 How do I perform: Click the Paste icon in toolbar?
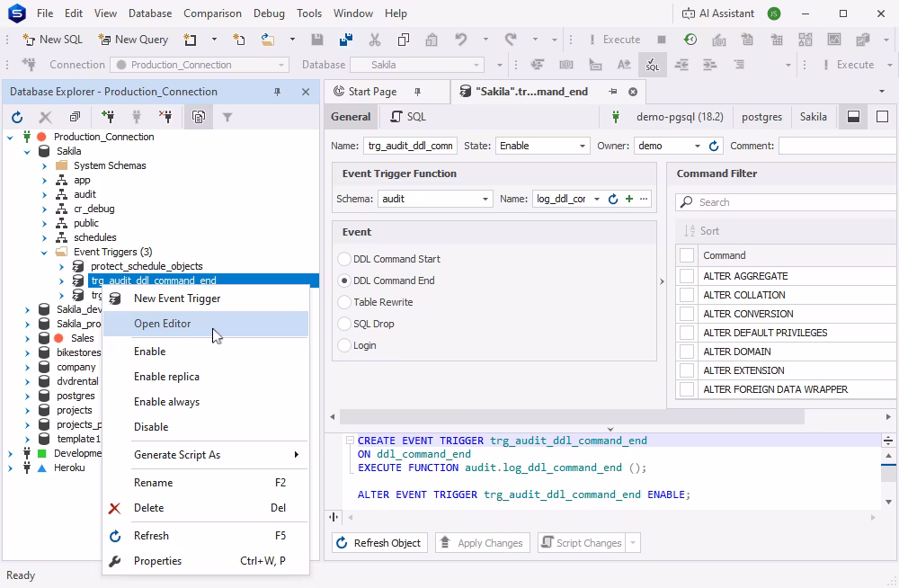[432, 40]
